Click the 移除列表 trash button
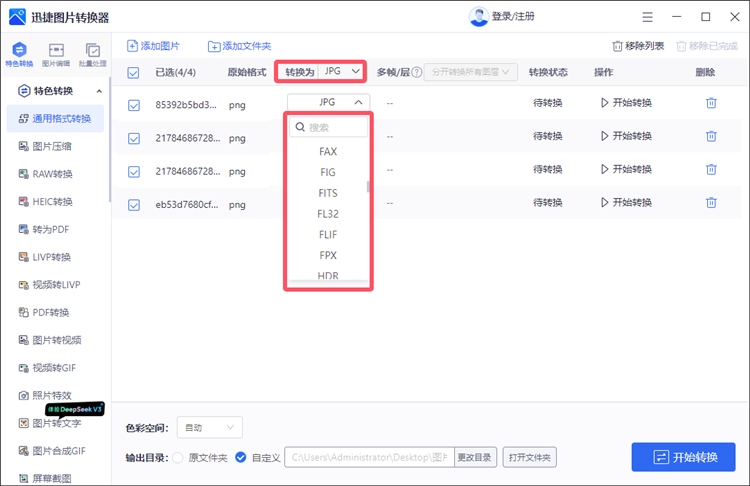The width and height of the screenshot is (750, 486). point(638,46)
